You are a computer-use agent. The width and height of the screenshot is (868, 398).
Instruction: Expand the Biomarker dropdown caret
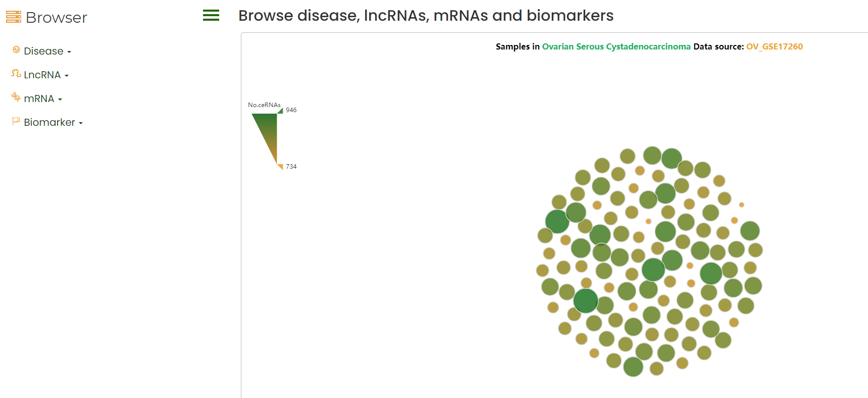click(x=81, y=123)
